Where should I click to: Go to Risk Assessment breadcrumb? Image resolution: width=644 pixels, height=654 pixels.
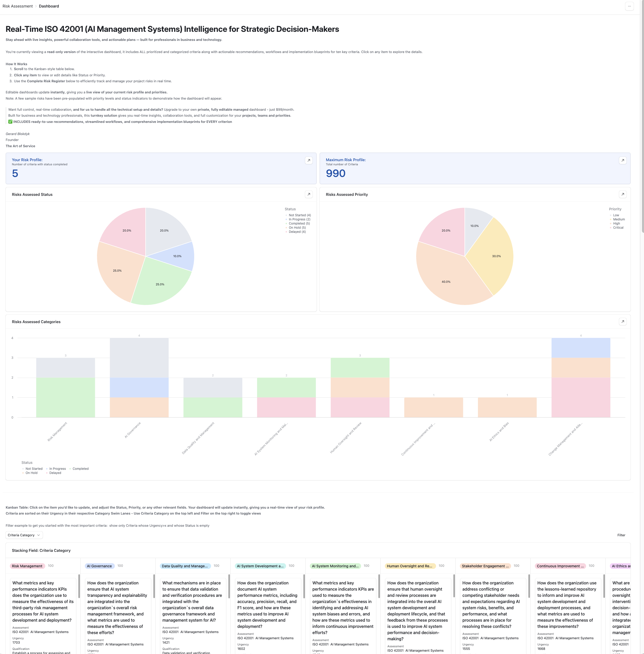pos(18,6)
